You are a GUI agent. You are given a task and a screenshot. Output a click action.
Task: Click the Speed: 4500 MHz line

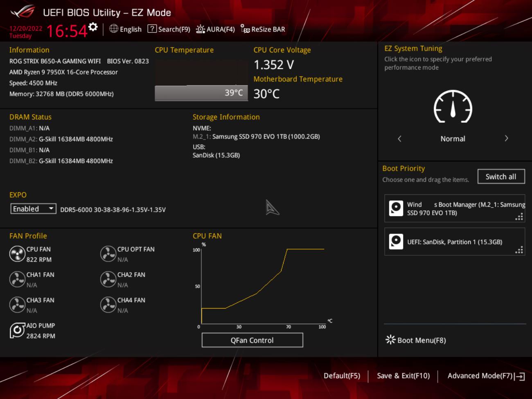pyautogui.click(x=33, y=83)
